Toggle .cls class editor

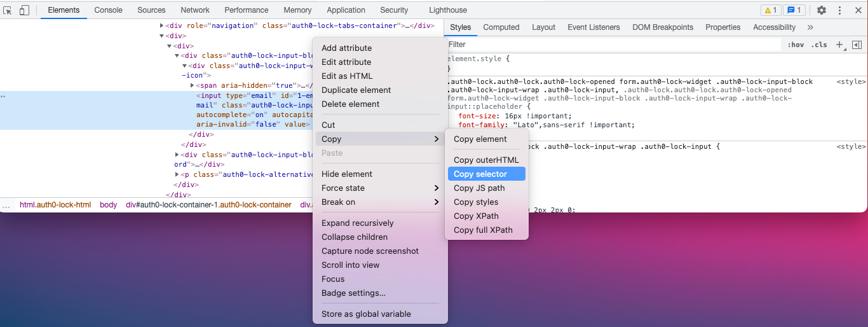(x=819, y=45)
